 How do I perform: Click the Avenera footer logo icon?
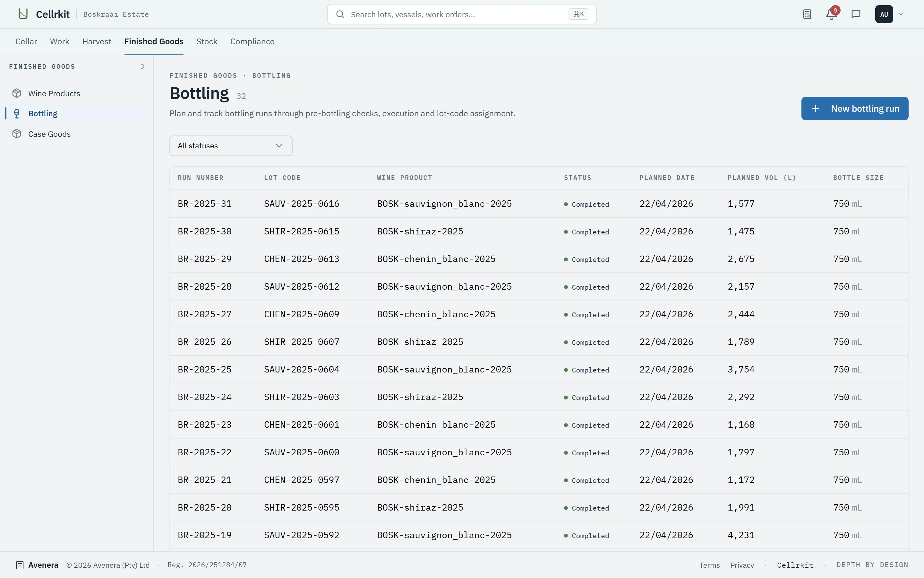tap(20, 565)
